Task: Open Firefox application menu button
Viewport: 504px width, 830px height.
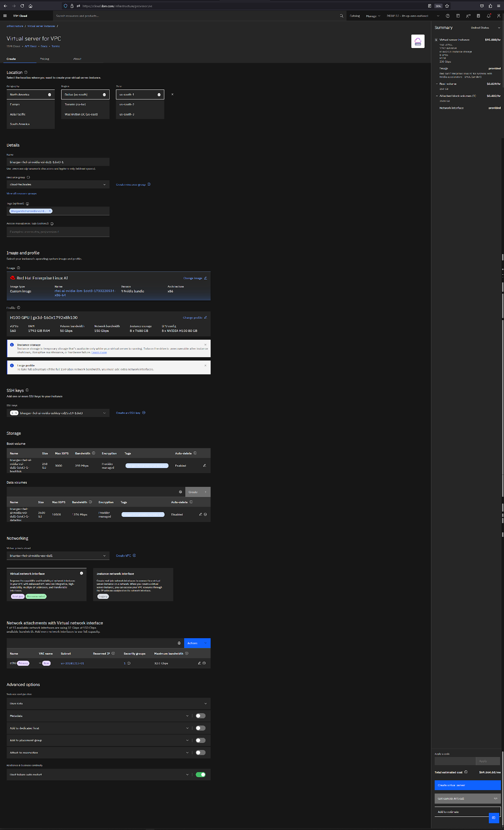Action: point(499,6)
